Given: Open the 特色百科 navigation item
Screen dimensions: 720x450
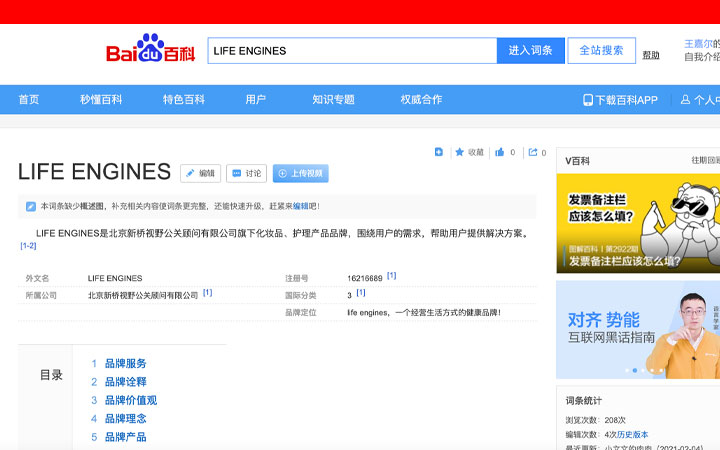Looking at the screenshot, I should click(184, 99).
